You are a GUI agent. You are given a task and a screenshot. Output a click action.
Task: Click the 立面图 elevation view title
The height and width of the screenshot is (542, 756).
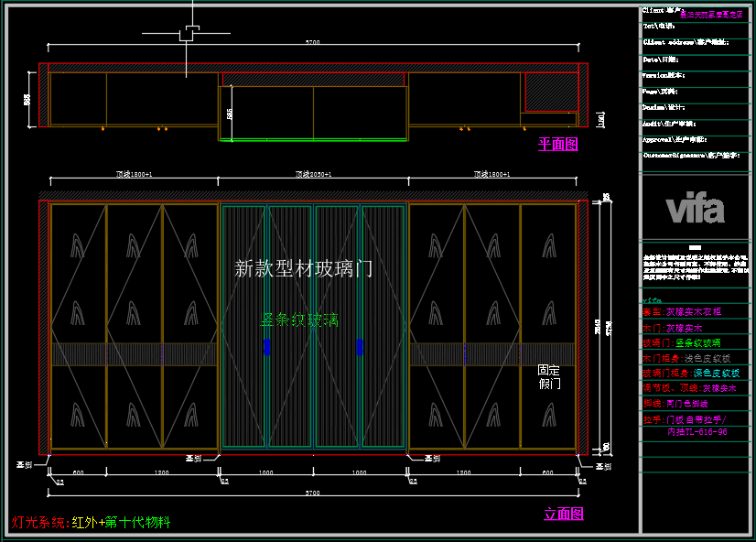[x=563, y=515]
